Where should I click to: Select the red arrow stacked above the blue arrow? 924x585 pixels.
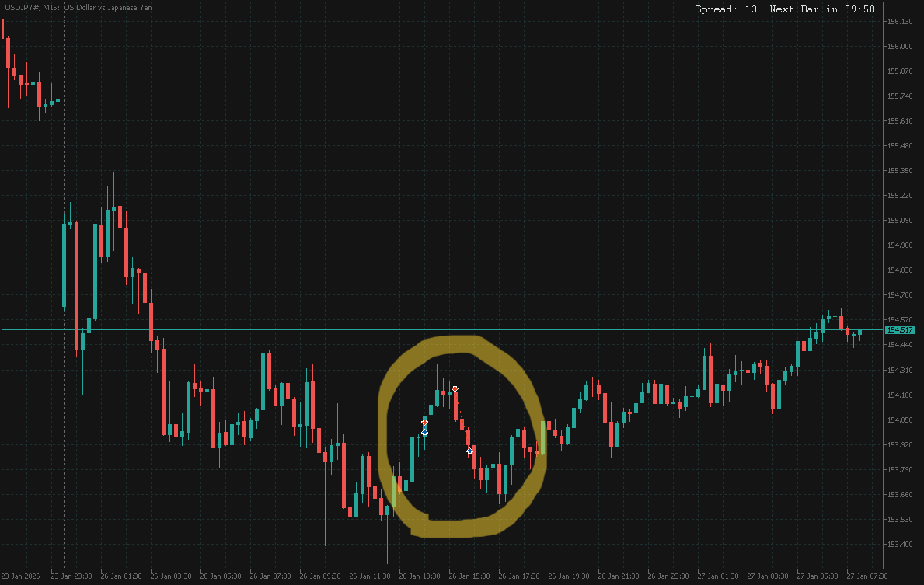424,423
